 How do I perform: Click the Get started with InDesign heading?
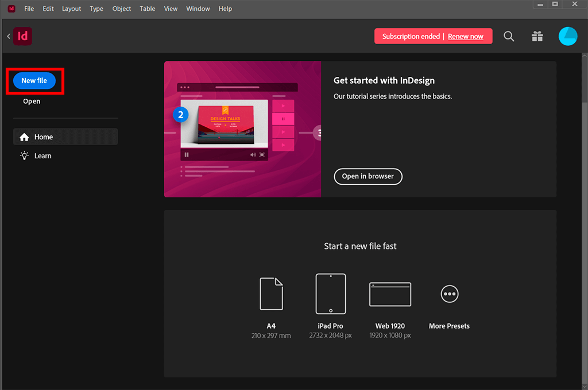(x=384, y=80)
